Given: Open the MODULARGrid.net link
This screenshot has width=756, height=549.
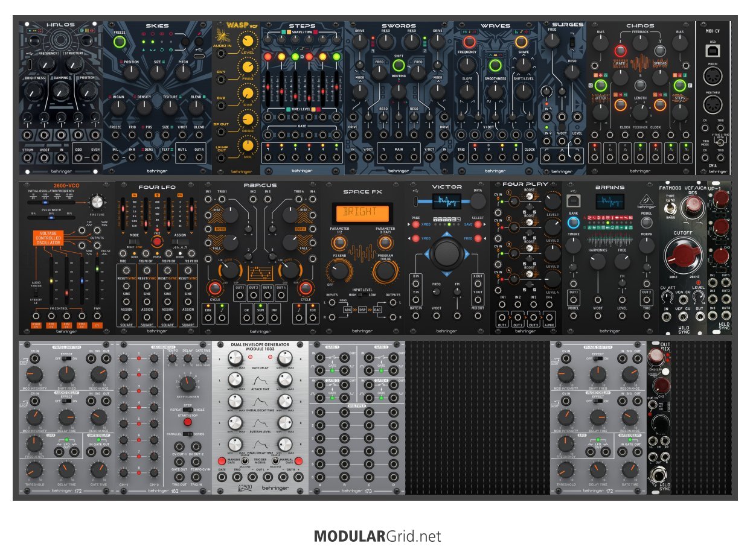Looking at the screenshot, I should click(378, 536).
